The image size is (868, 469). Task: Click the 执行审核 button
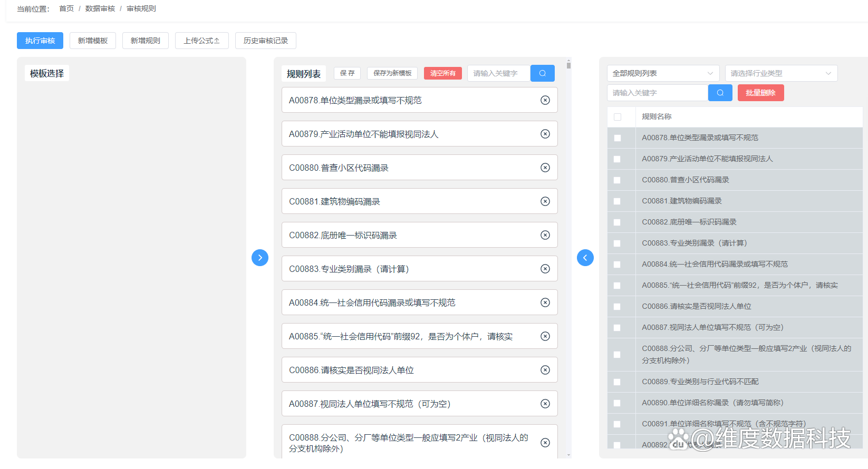pyautogui.click(x=40, y=41)
